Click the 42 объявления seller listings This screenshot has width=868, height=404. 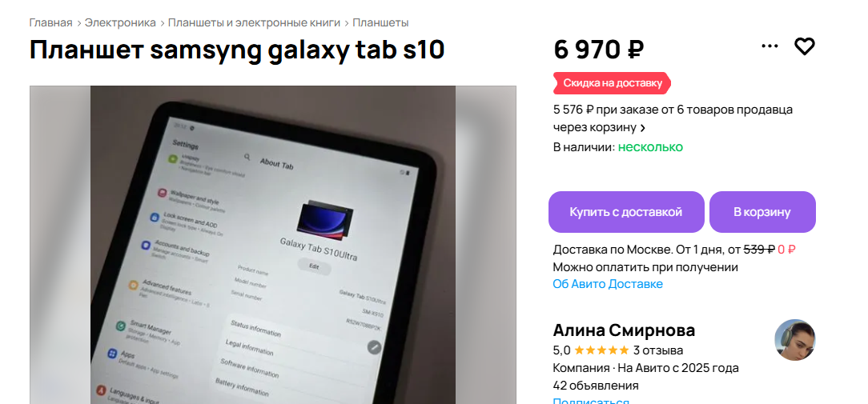point(596,386)
